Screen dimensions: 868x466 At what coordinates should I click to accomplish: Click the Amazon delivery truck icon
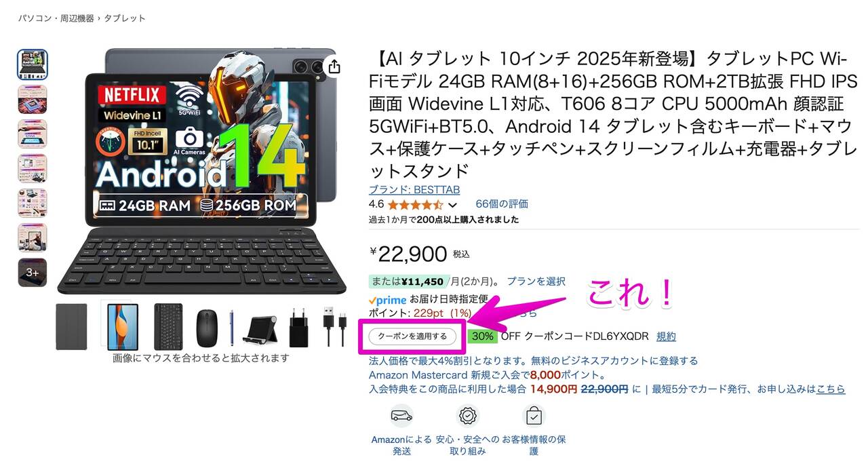pos(401,415)
